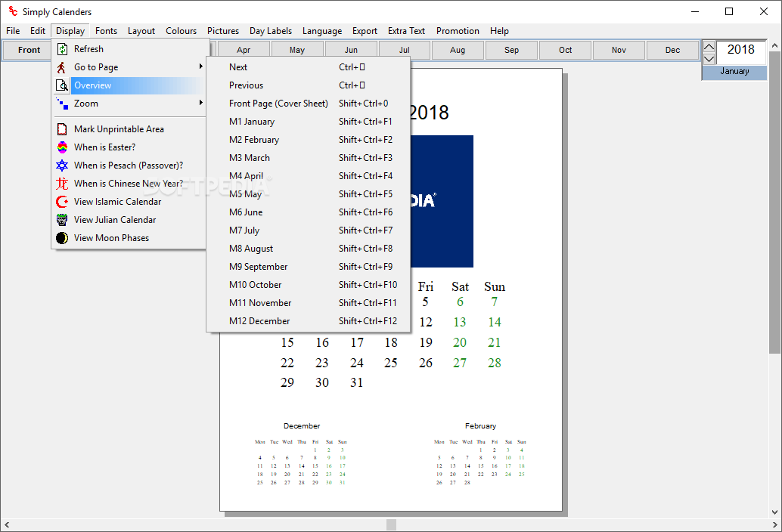Choose Previous in the submenu
The image size is (782, 532).
click(x=309, y=85)
